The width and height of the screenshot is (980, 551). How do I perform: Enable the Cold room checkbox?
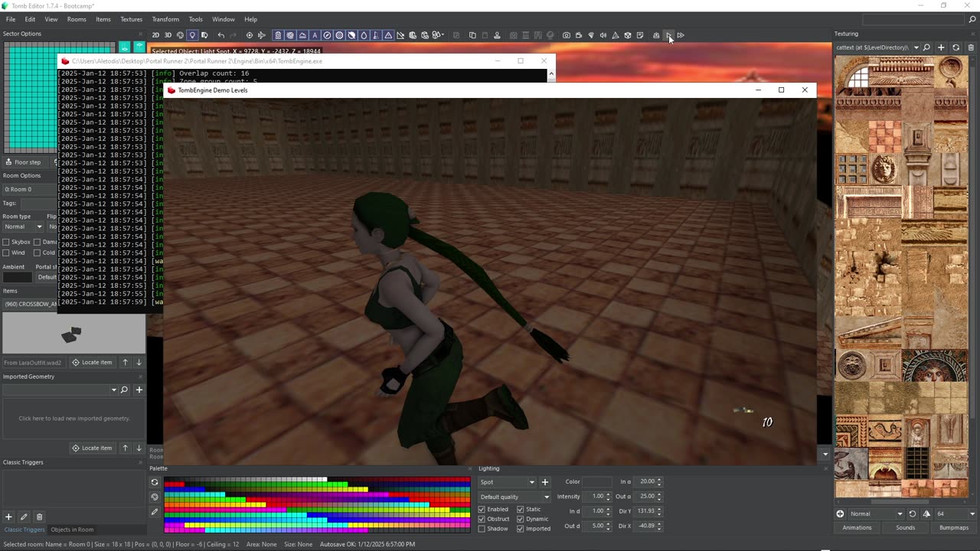(37, 253)
